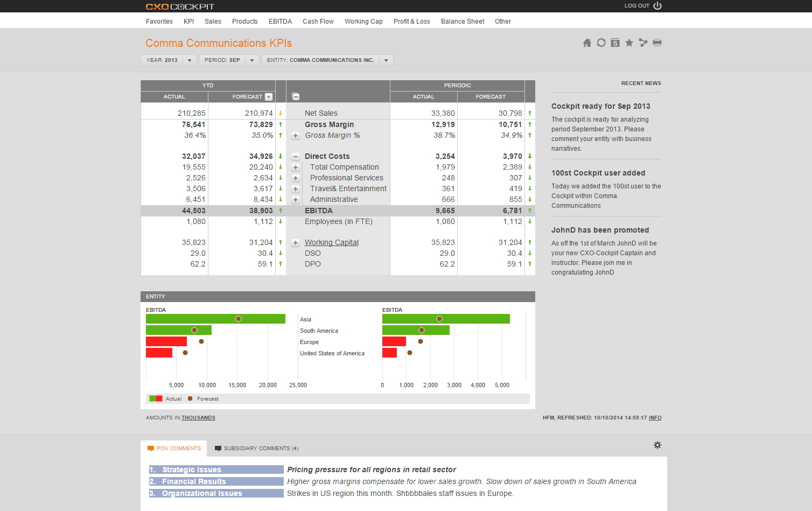
Task: Collapse all rows with header minus button
Action: coord(296,96)
